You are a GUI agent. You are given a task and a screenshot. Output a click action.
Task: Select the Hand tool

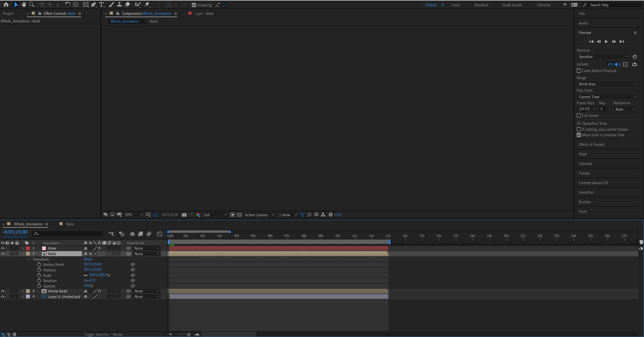[x=24, y=5]
